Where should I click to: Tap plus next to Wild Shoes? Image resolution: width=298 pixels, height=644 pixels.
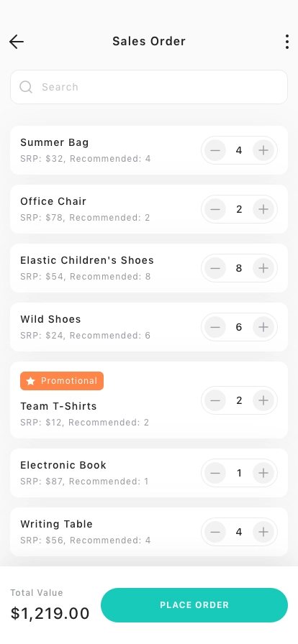point(263,327)
